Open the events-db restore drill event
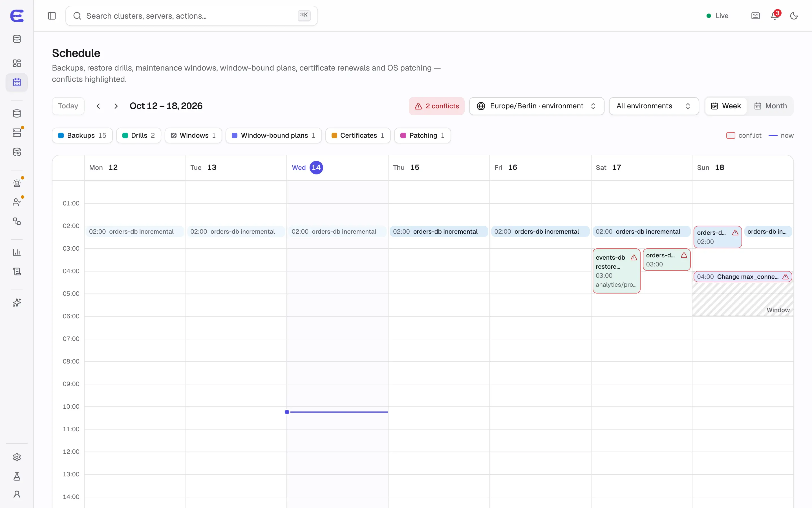 (616, 271)
